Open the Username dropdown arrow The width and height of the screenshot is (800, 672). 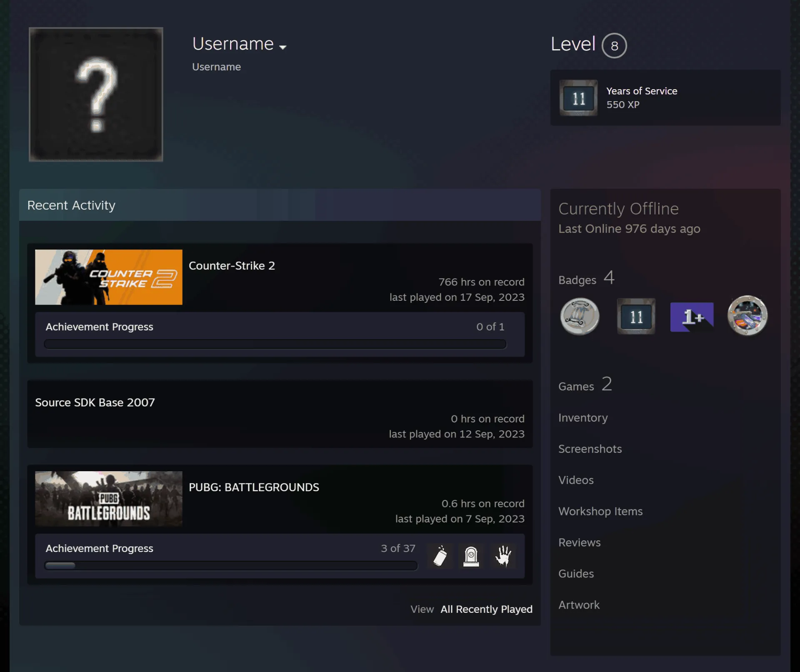pyautogui.click(x=283, y=47)
